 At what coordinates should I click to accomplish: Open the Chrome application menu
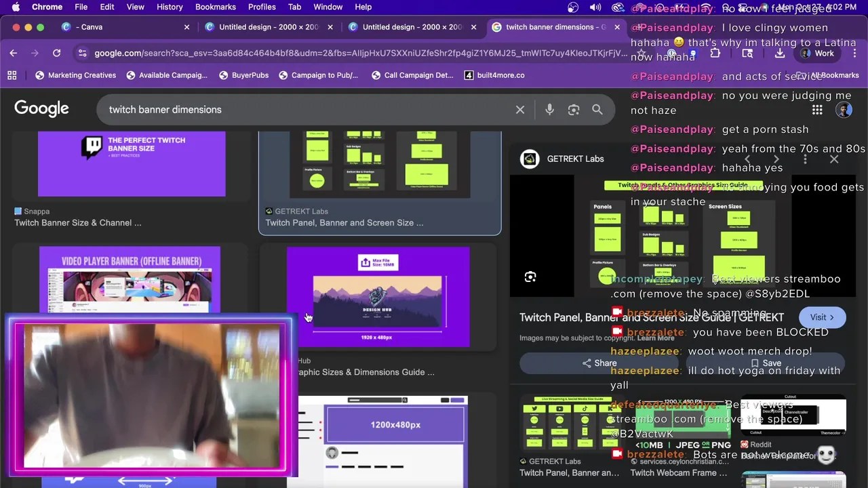(47, 7)
